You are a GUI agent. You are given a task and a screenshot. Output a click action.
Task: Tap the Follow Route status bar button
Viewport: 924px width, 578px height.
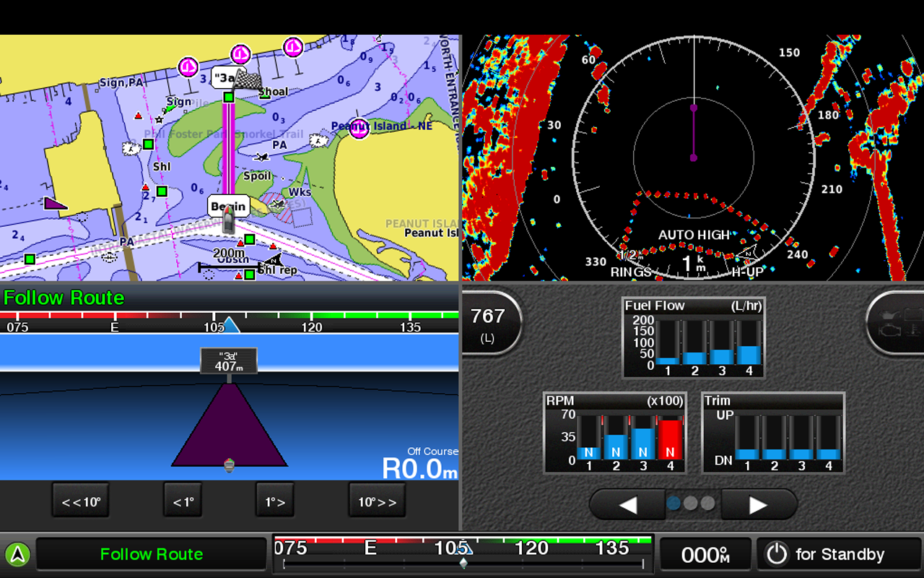(151, 554)
